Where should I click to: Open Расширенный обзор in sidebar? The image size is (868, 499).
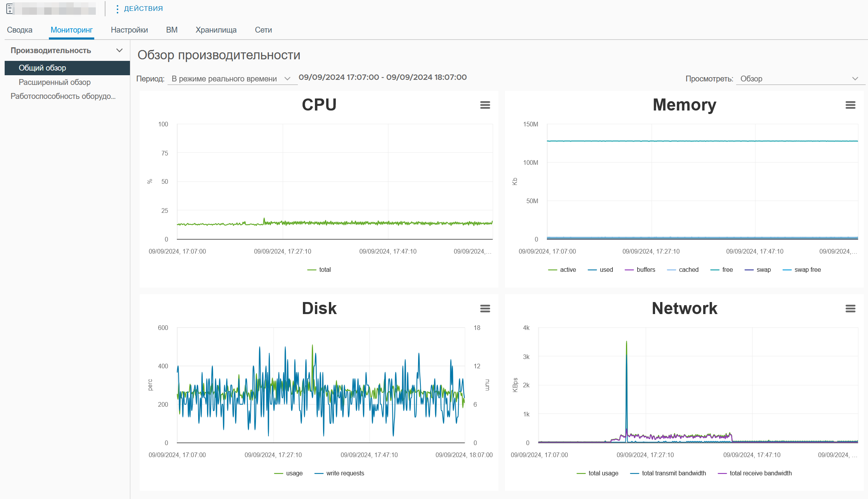pos(55,82)
